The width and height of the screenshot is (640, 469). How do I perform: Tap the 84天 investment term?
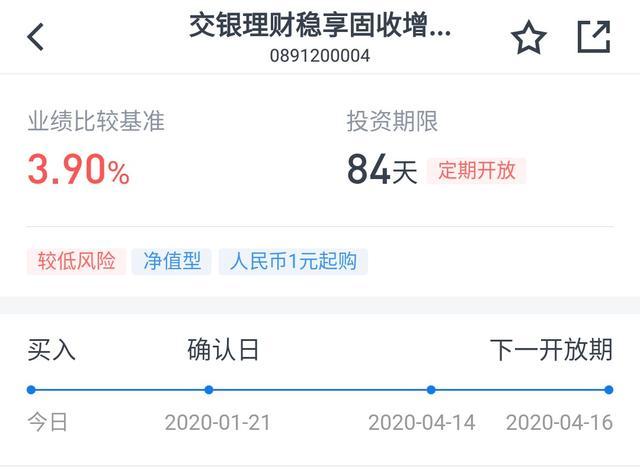(382, 169)
